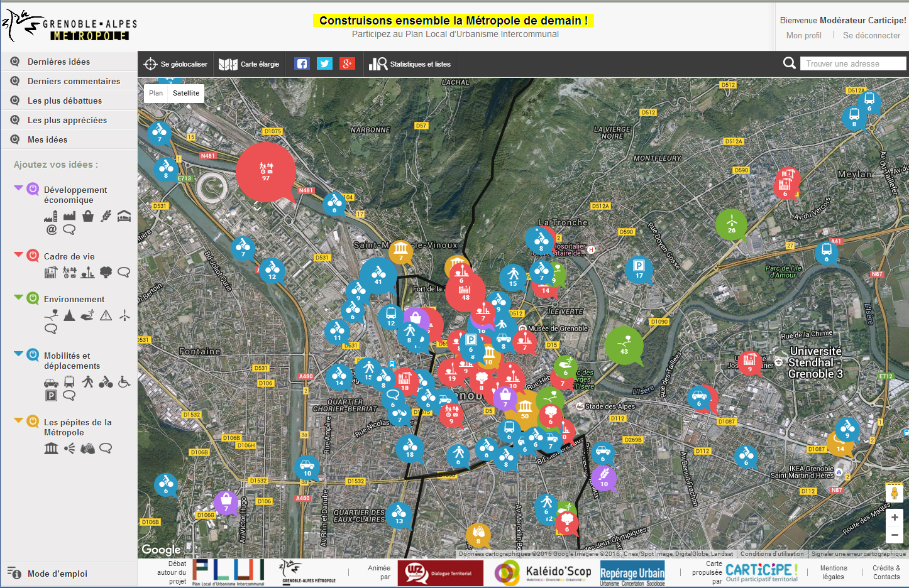This screenshot has height=588, width=909.
Task: Open the Dernières idées menu item
Action: pyautogui.click(x=58, y=62)
